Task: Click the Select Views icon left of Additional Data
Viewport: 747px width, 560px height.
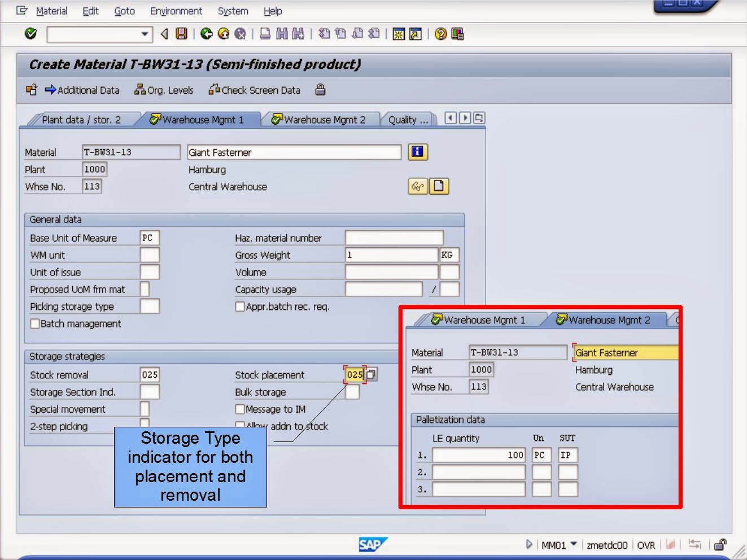Action: click(x=32, y=90)
